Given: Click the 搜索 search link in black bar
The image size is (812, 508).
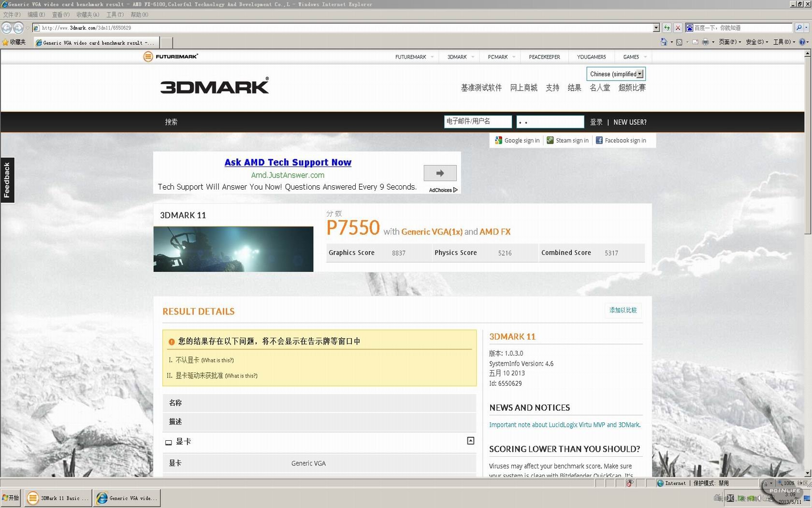Looking at the screenshot, I should [171, 122].
